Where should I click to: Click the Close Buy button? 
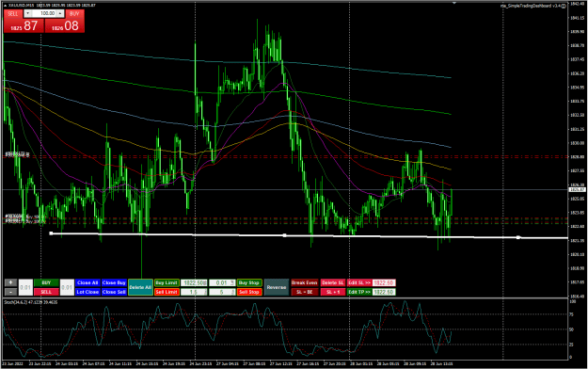pos(114,282)
